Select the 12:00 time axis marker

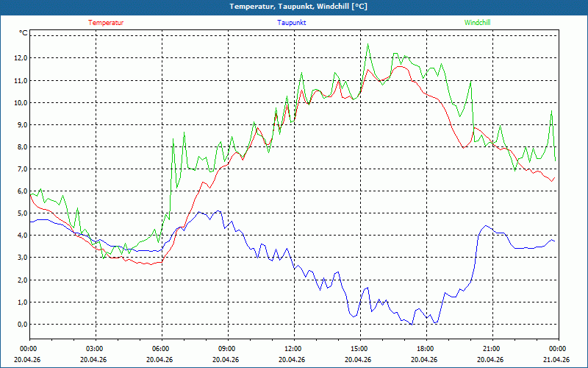pos(293,349)
